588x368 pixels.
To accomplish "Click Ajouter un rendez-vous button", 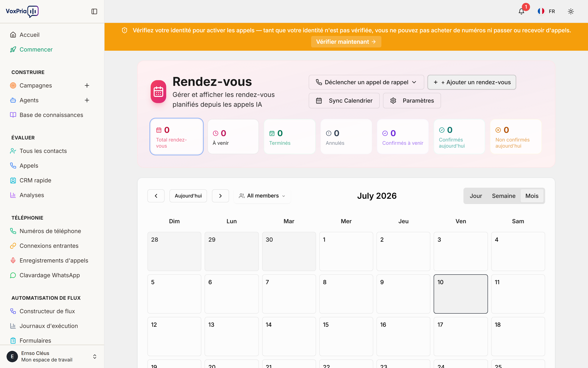I will coord(472,82).
